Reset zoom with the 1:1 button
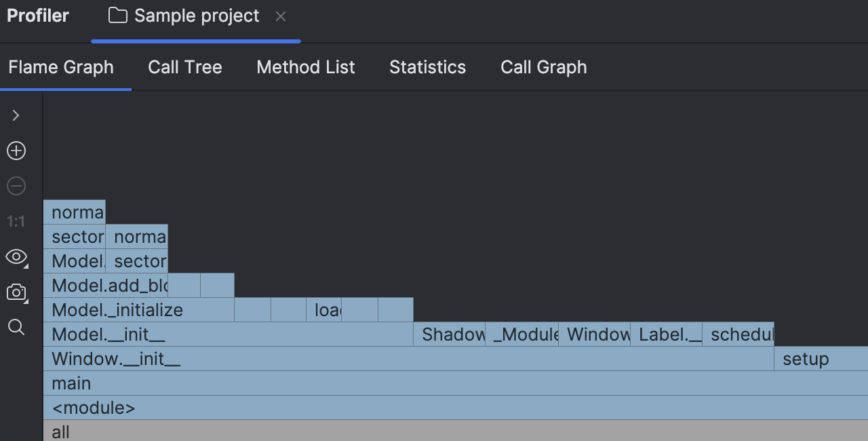Viewport: 868px width, 441px height. click(16, 221)
